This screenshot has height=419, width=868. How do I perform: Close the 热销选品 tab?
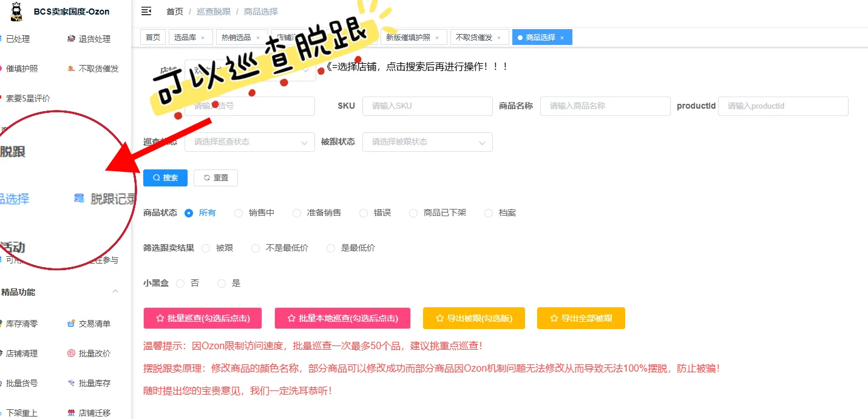click(258, 38)
